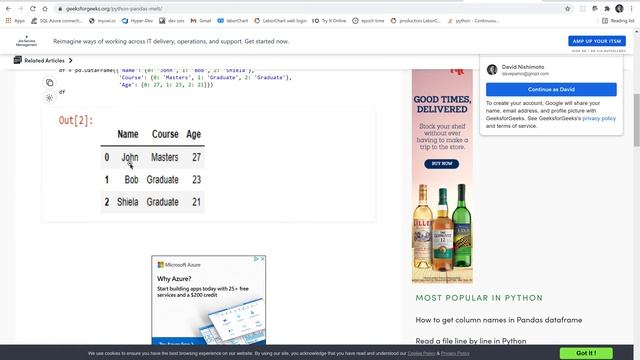Click the AMP UP YOUR ITSM button

tap(597, 41)
